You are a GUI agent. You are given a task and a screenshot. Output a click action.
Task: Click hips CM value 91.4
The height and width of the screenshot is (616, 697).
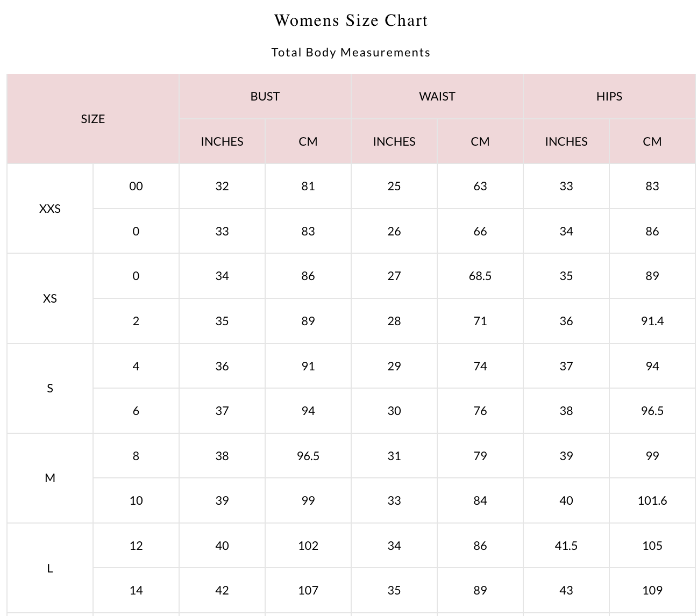tap(652, 321)
